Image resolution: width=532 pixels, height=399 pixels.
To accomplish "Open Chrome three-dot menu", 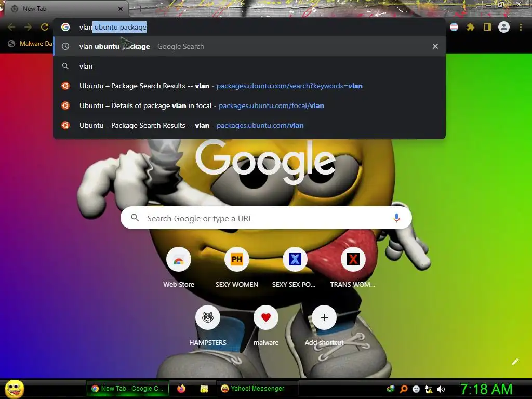I will pyautogui.click(x=521, y=27).
